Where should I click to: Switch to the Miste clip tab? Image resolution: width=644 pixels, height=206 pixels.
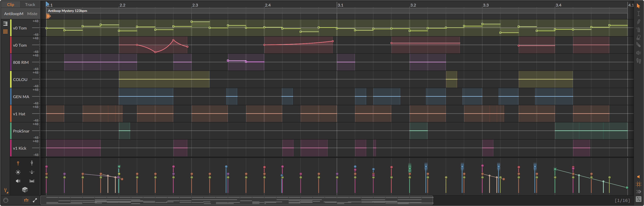pos(32,13)
